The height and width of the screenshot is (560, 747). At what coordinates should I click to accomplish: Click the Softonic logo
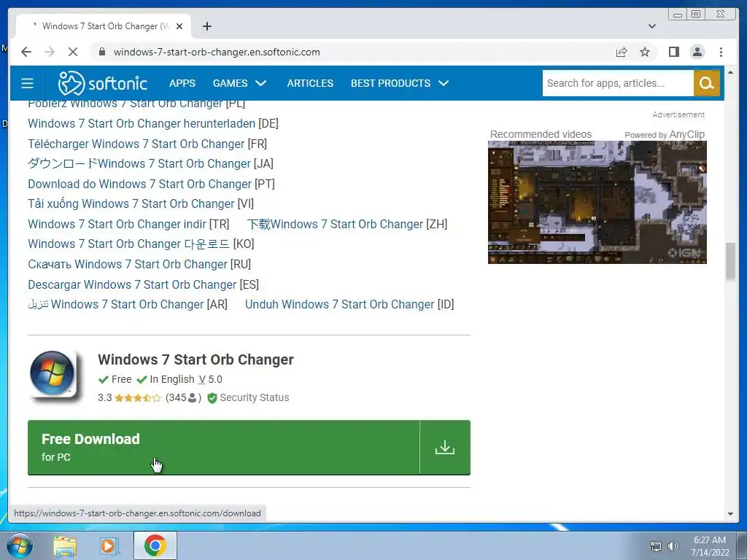point(102,83)
